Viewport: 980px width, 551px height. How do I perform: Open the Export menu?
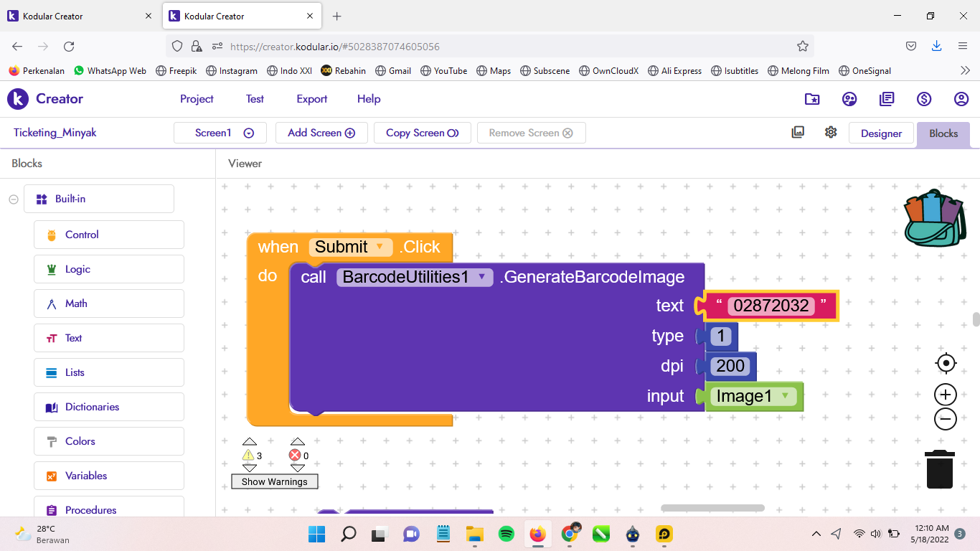(311, 99)
